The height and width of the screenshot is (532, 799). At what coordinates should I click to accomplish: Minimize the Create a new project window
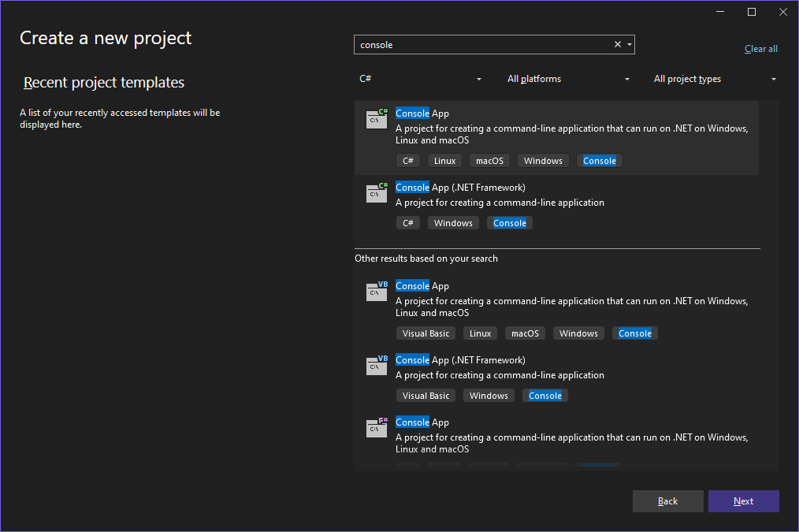click(x=720, y=12)
